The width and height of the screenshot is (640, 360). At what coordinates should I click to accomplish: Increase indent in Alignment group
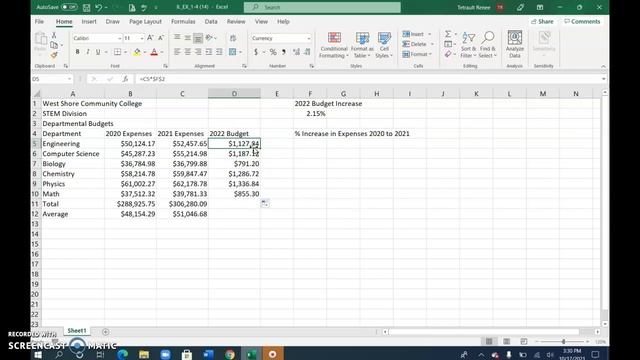[219, 52]
